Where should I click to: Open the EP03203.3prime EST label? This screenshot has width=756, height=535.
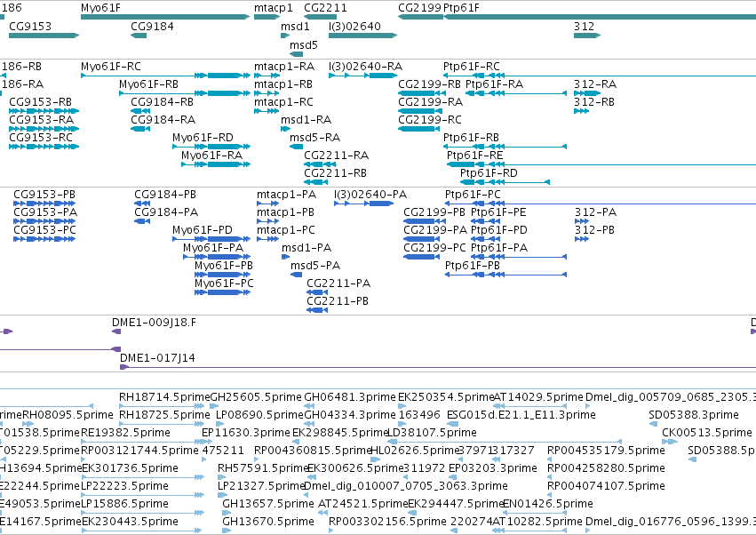(493, 468)
